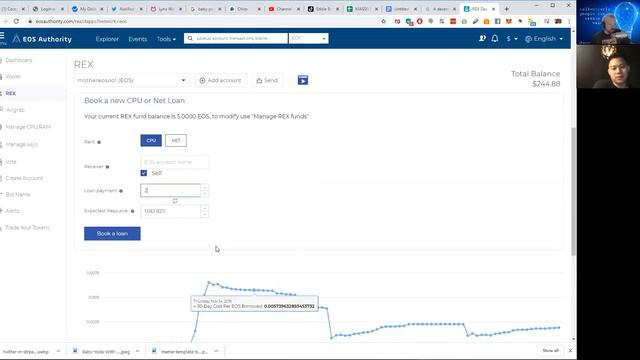
Task: Click the EOS Authority logo
Action: click(x=42, y=39)
